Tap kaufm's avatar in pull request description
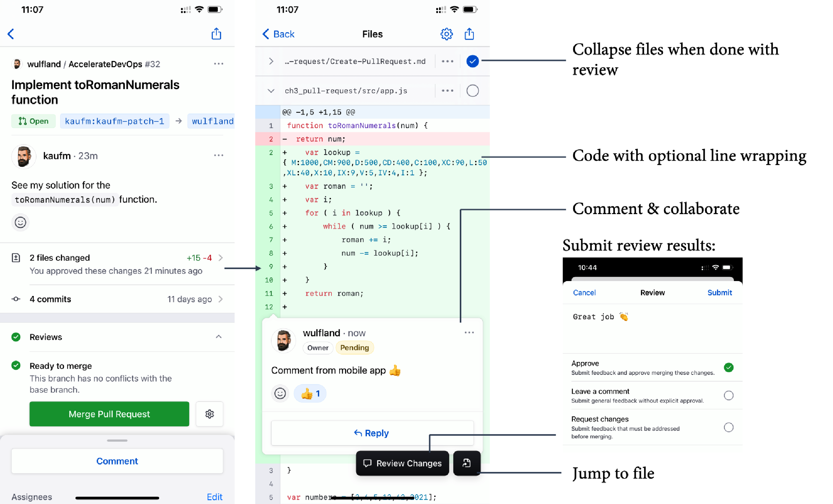 click(x=23, y=156)
